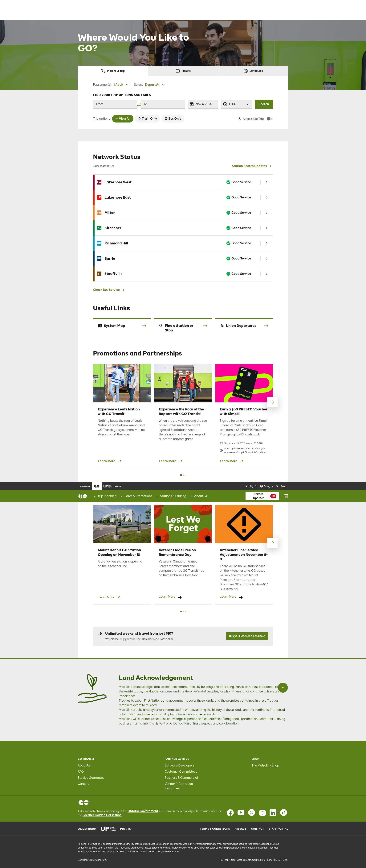Expand Trip Planning menu
Viewport: 366px width, 868px height.
point(105,496)
